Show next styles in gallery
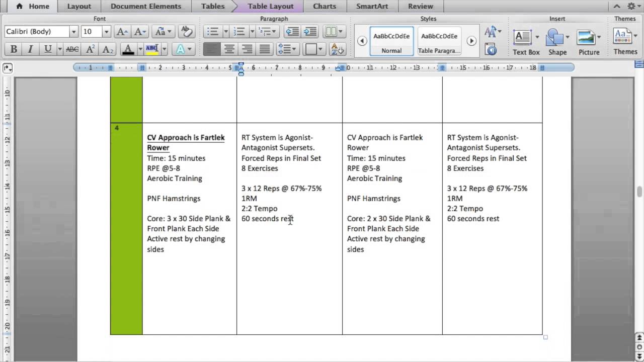 pos(471,41)
